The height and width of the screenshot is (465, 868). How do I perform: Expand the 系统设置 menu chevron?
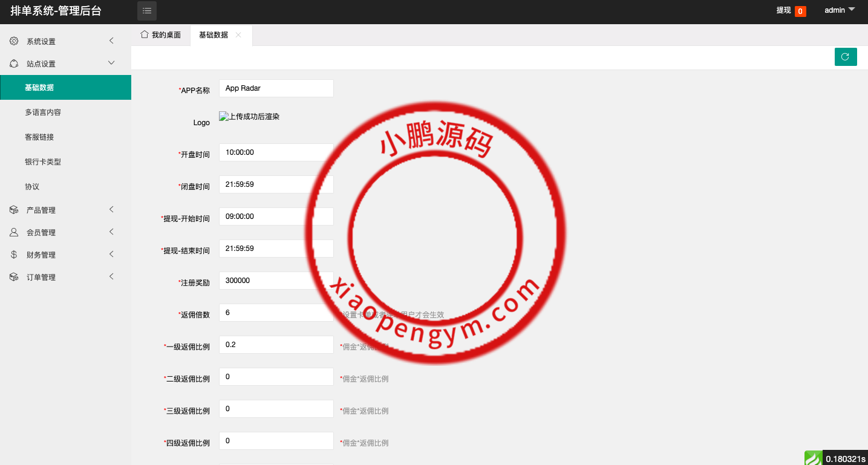[111, 41]
